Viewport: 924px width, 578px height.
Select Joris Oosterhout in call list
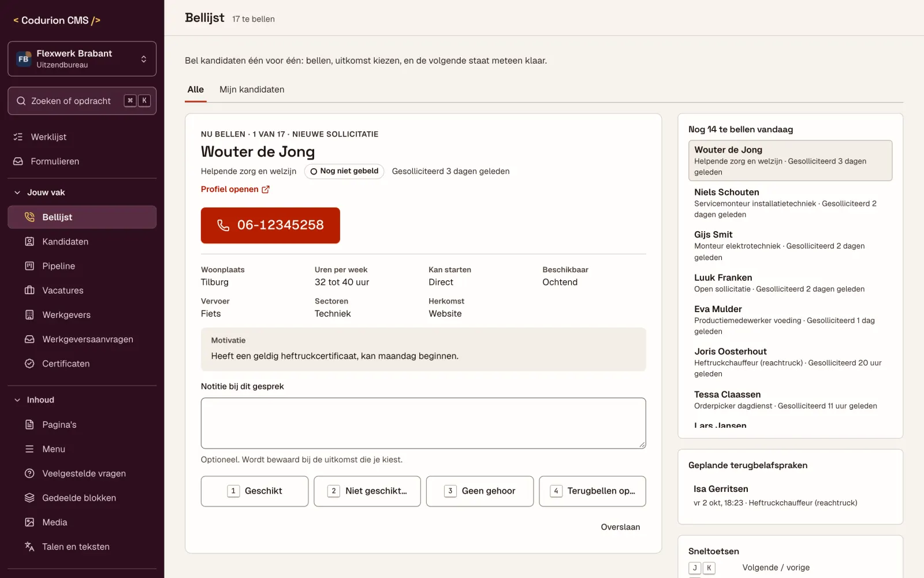[790, 362]
